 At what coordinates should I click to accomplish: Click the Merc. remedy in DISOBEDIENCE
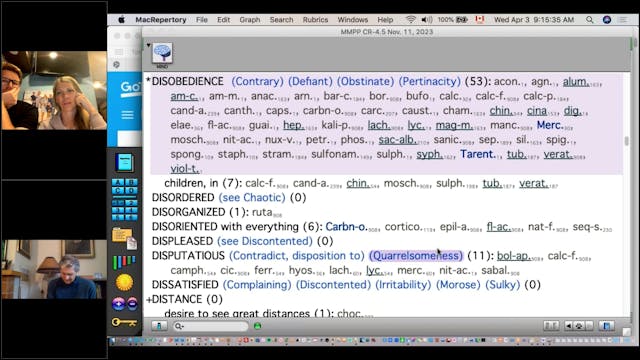tap(550, 125)
